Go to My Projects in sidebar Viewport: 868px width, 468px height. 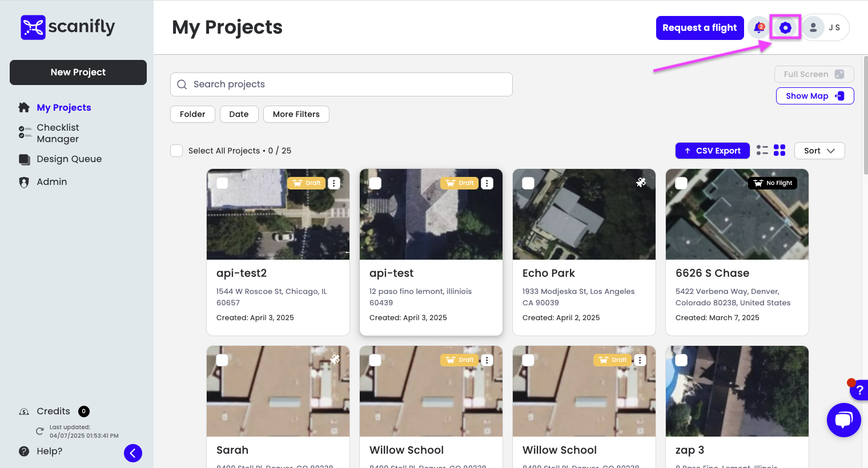tap(64, 107)
